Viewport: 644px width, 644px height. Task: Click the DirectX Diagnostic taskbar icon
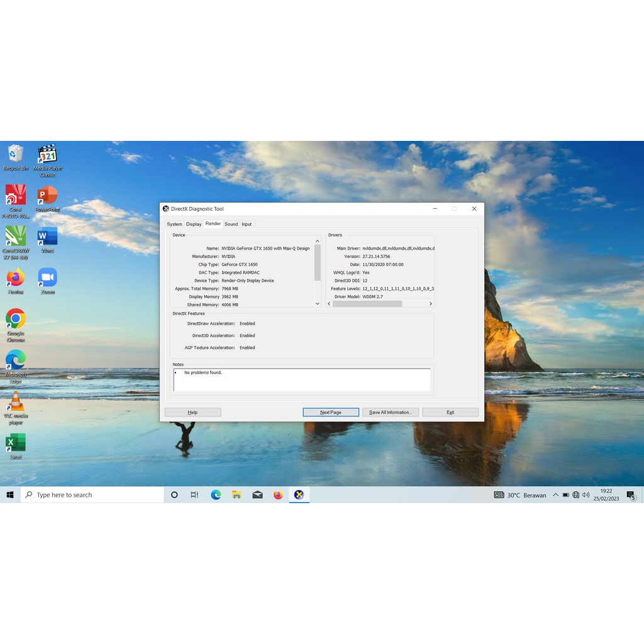click(x=299, y=495)
